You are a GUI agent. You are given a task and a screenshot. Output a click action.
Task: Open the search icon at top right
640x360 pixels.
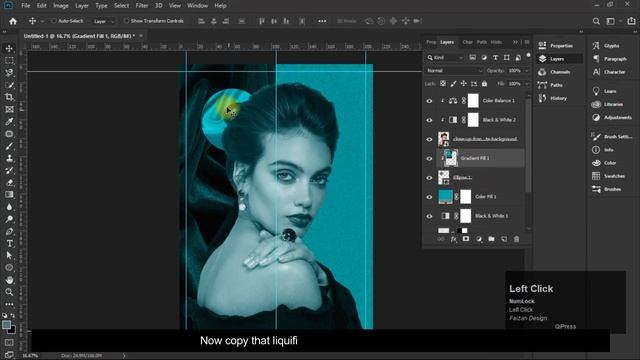point(596,21)
